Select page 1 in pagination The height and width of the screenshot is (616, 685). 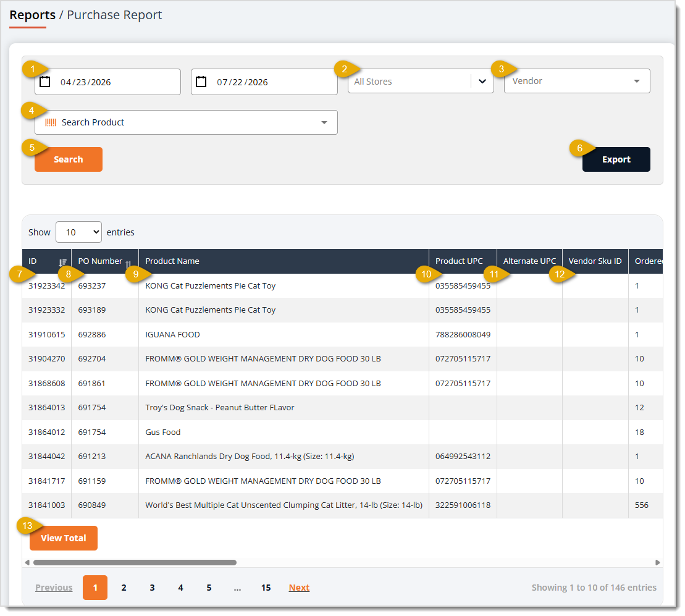pos(95,588)
